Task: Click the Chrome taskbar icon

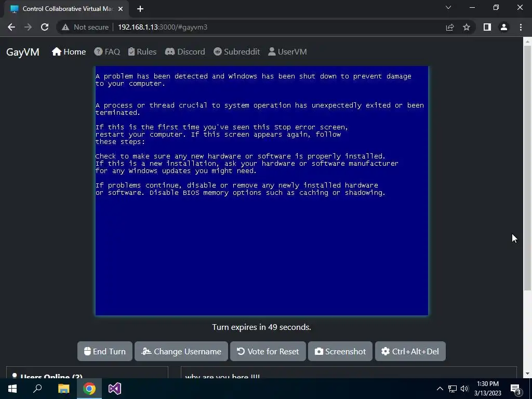Action: tap(89, 389)
